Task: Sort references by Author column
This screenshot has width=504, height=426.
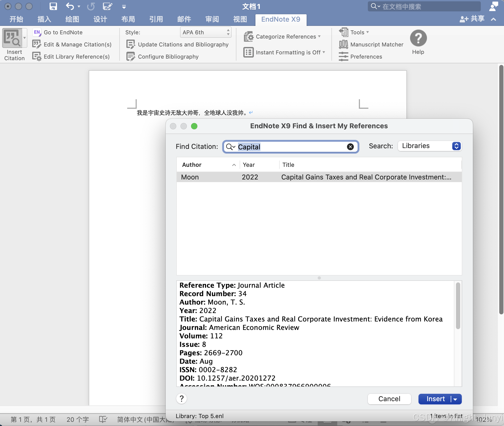Action: coord(208,165)
